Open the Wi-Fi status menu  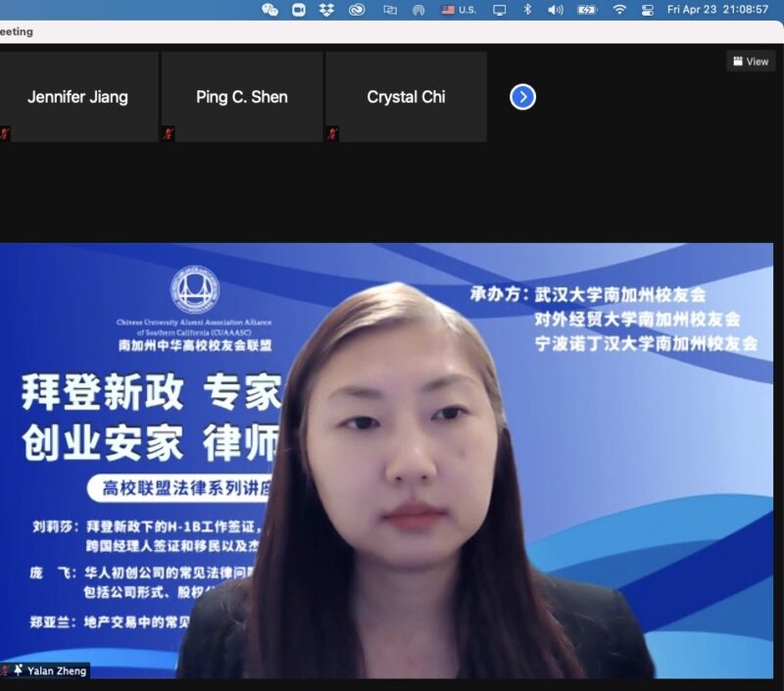point(619,10)
